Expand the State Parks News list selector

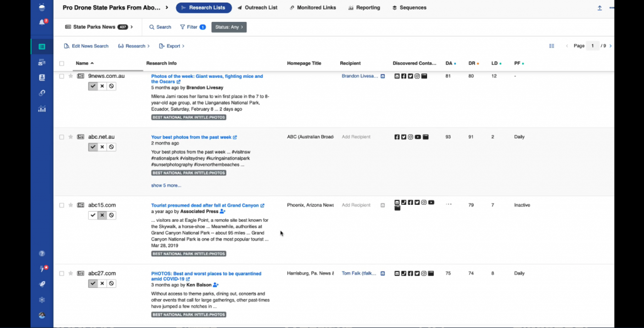(99, 27)
